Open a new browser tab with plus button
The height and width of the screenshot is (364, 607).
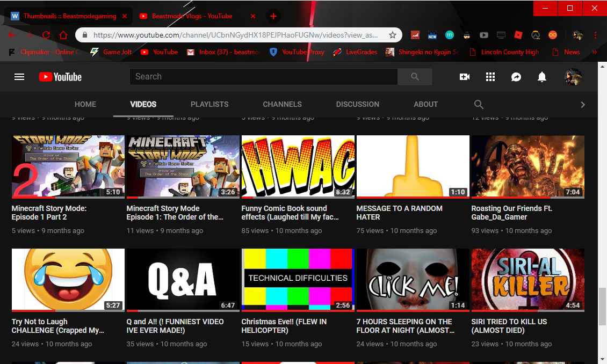tap(273, 16)
